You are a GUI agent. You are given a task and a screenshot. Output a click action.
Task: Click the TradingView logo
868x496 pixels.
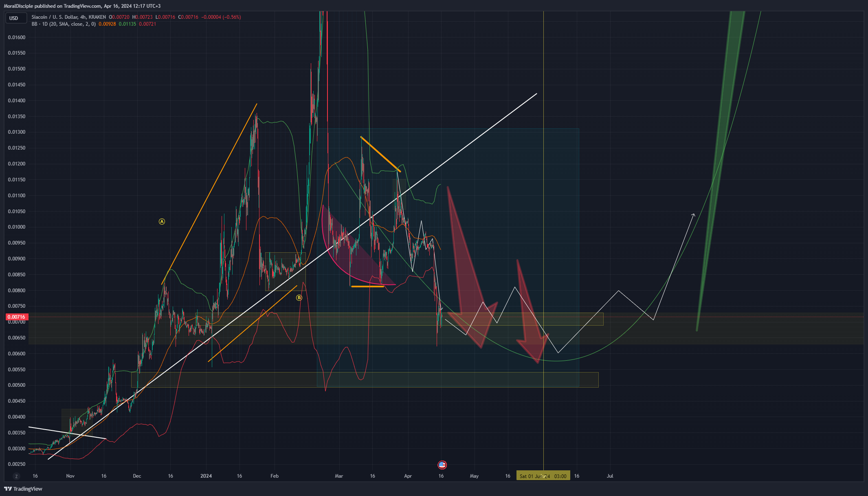(x=23, y=489)
